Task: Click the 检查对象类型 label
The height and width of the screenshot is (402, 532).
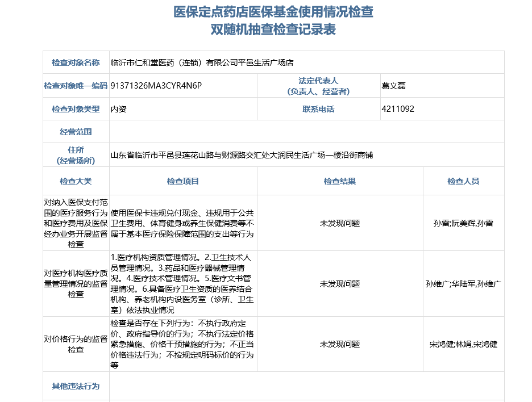Action: (x=76, y=109)
